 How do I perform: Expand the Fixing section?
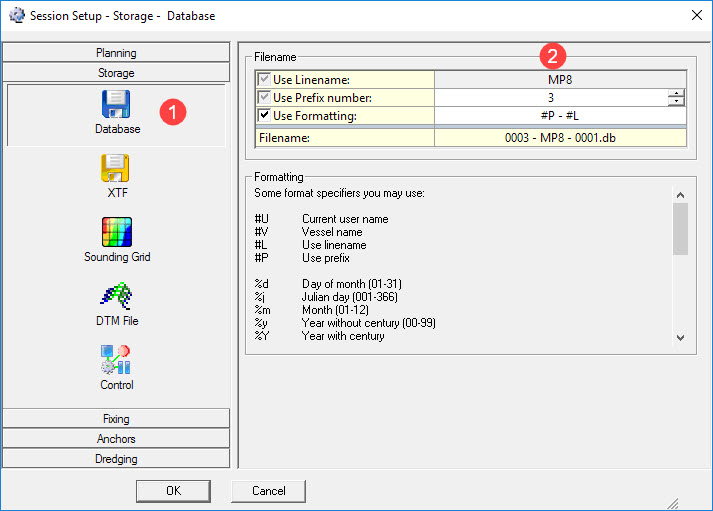116,419
